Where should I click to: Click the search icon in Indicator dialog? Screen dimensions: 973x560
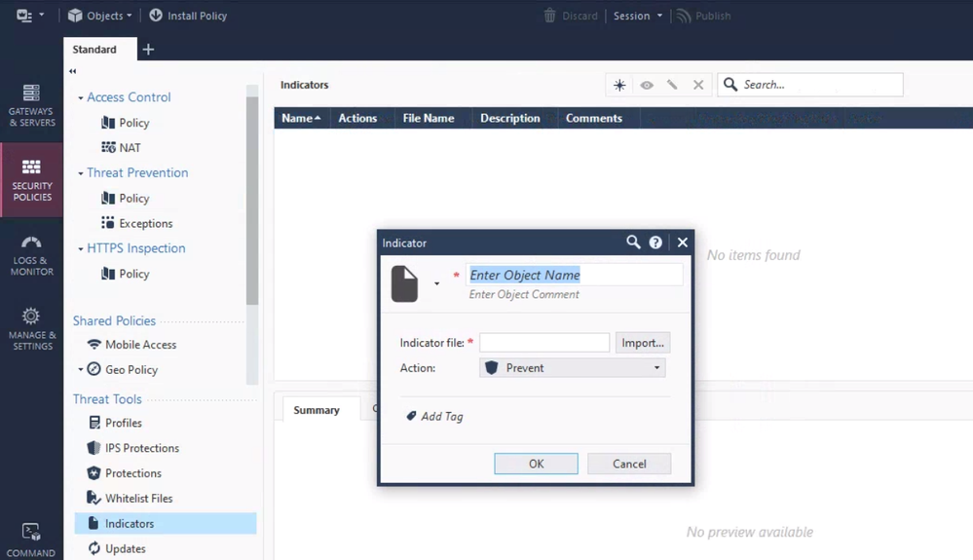pos(633,243)
